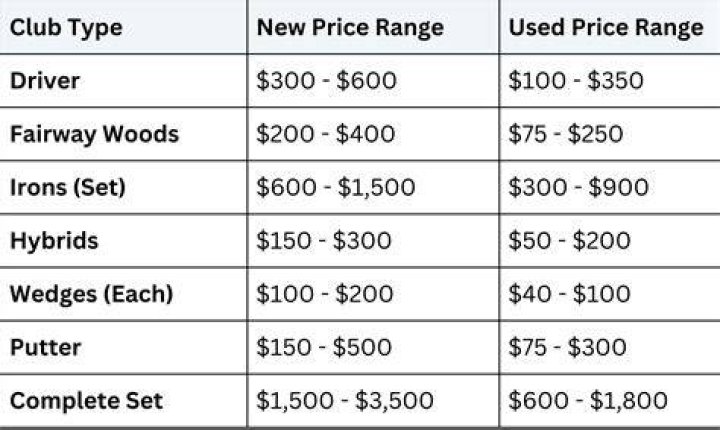Select the $50 - $200 used hybrids cell

click(569, 241)
